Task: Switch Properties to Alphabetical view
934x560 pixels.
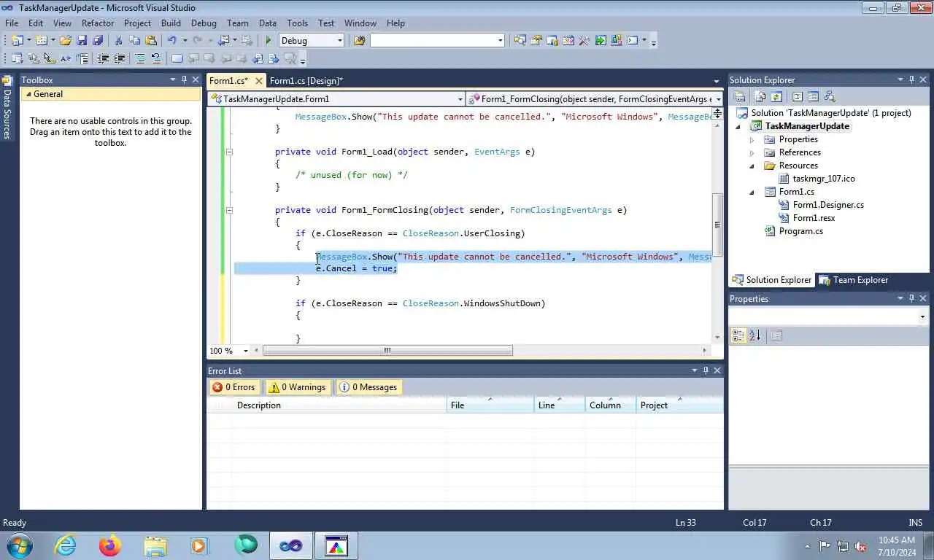Action: click(754, 335)
